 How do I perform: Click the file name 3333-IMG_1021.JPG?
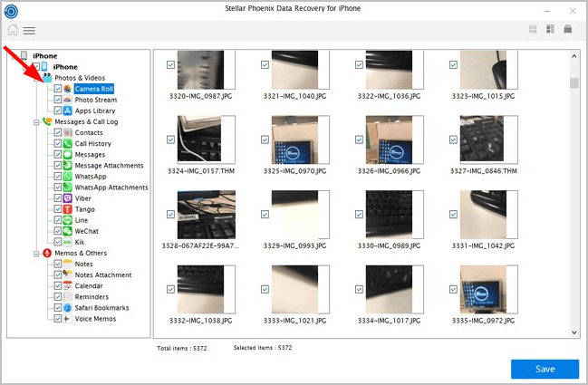click(x=294, y=321)
